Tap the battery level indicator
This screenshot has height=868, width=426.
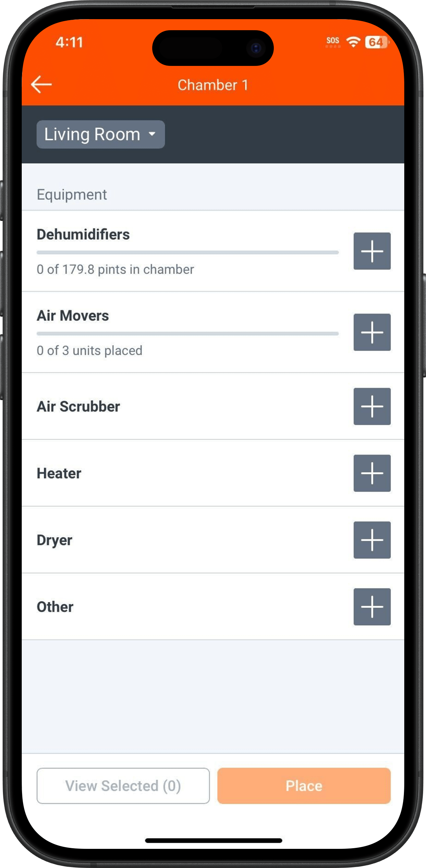376,42
